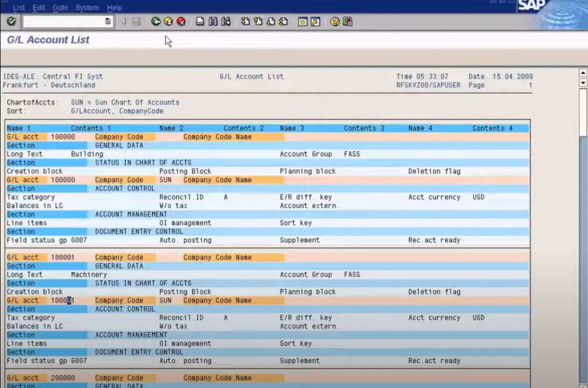Open the Edit menu
Viewport: 588px width, 388px height.
click(x=38, y=7)
